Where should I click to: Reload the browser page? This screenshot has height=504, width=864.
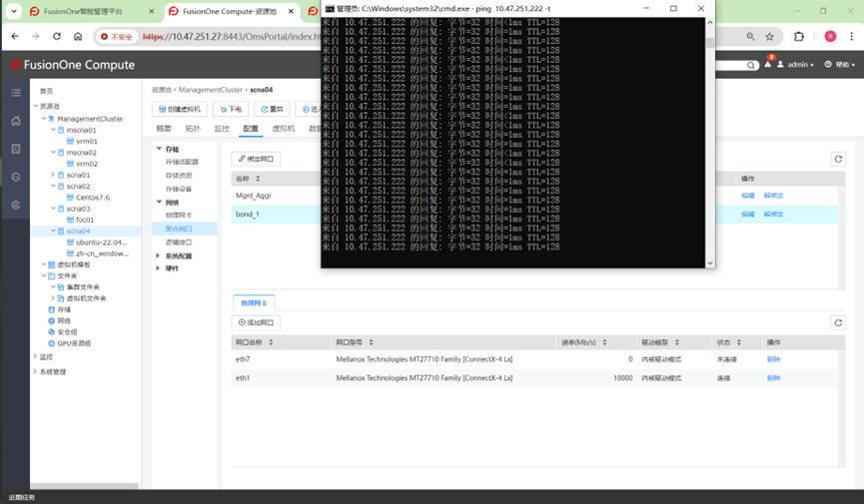57,36
